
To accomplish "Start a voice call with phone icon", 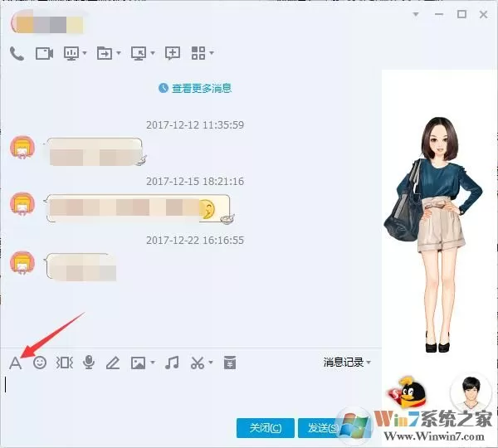I will [x=17, y=53].
